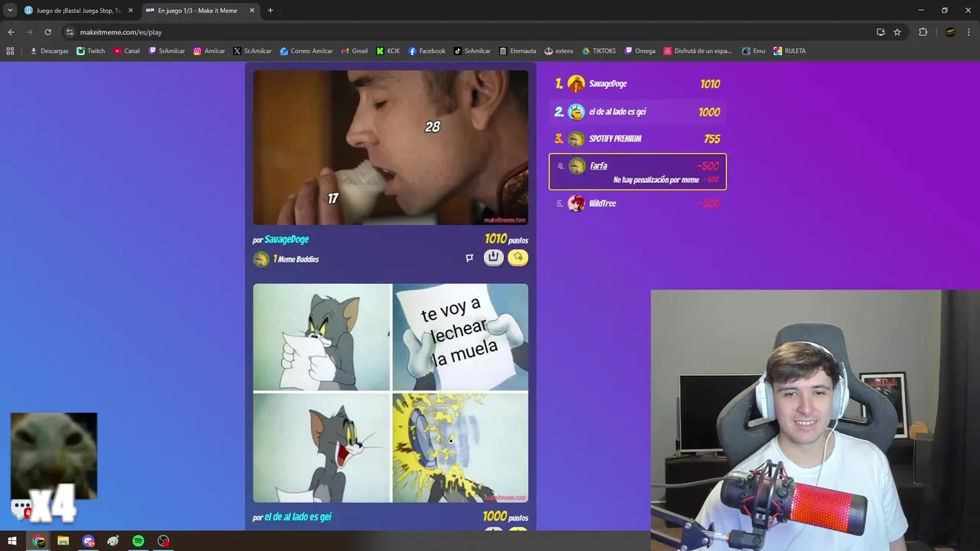Click el de al lado es gei's leaderboard avatar
980x551 pixels.
[x=577, y=112]
